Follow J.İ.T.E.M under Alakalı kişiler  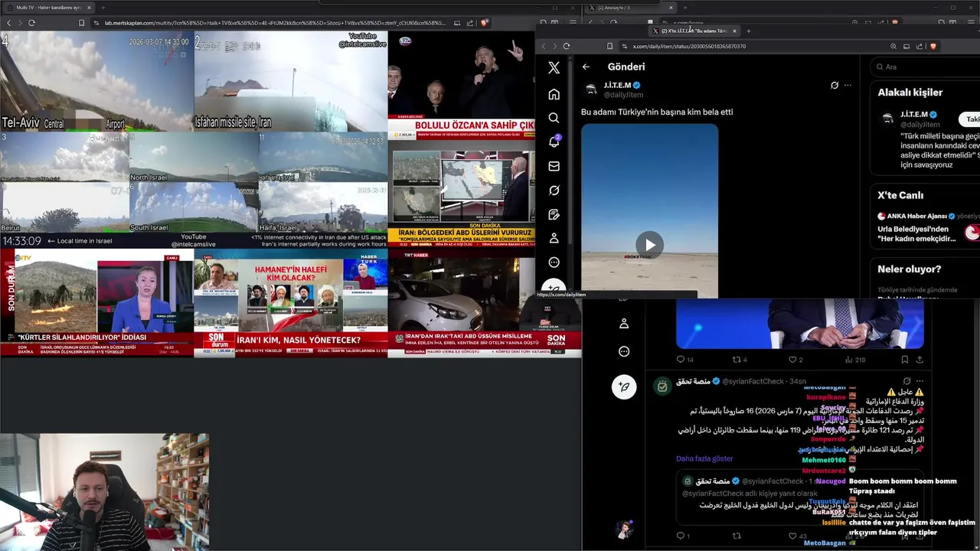(x=970, y=119)
